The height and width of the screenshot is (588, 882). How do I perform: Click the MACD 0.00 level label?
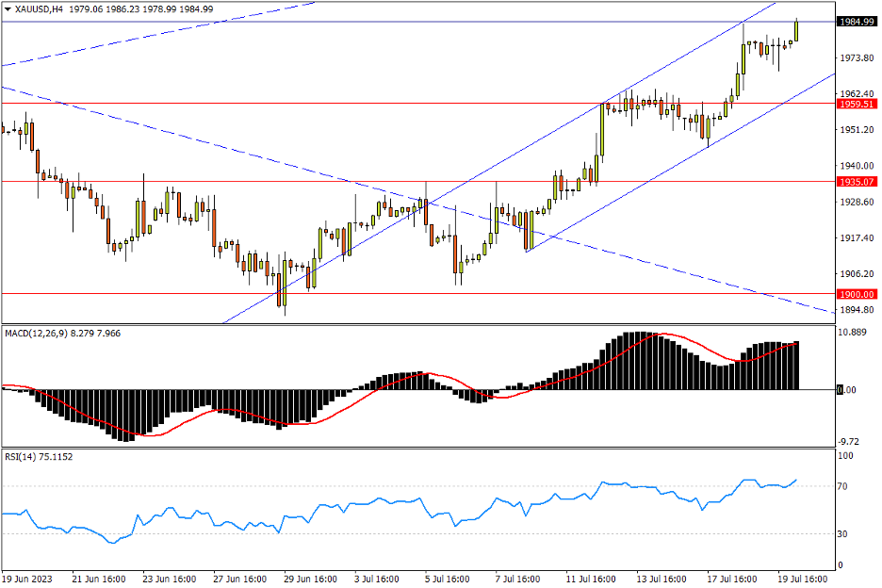pos(849,389)
